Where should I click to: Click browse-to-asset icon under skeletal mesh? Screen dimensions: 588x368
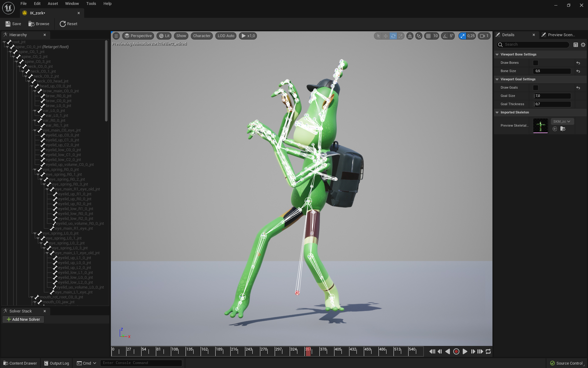pos(563,129)
